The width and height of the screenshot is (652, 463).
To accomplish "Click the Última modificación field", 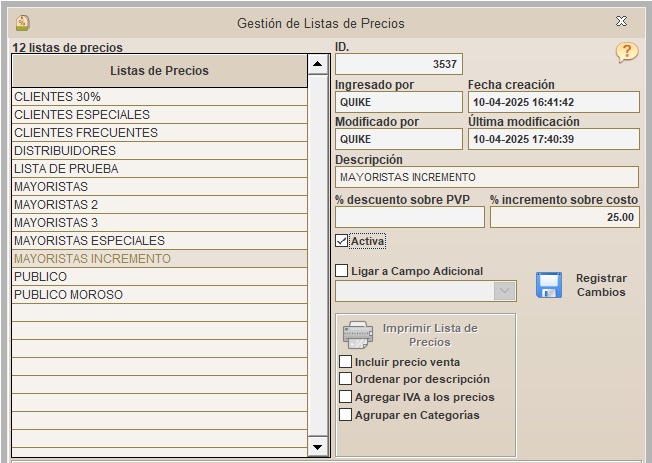I will coord(554,139).
